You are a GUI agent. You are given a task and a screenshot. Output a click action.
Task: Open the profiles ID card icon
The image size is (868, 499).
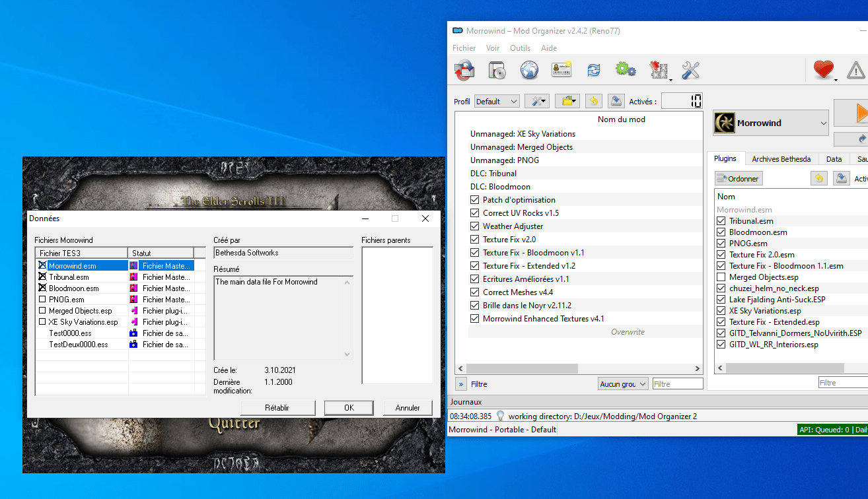pos(561,69)
